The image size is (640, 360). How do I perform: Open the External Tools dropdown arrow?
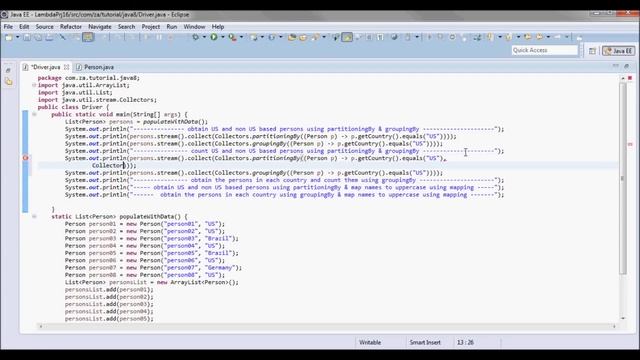click(x=242, y=37)
